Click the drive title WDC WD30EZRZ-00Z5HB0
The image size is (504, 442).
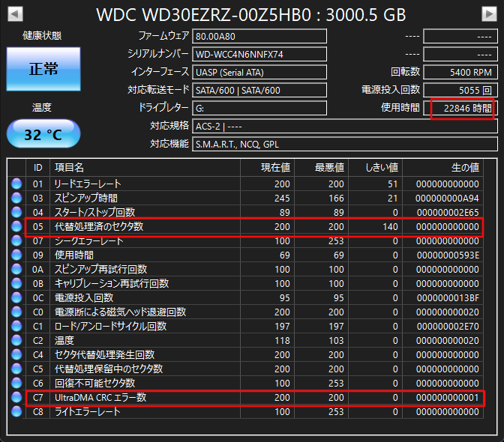204,15
